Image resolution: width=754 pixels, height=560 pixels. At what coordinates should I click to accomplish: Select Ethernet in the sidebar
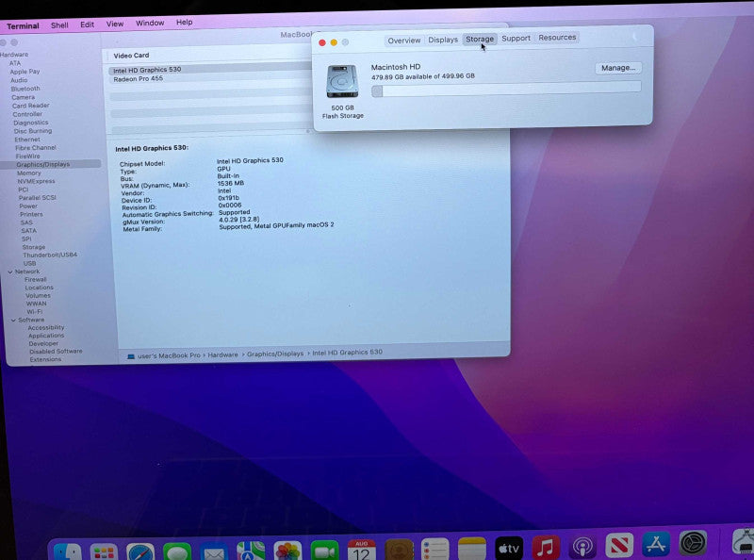coord(27,139)
